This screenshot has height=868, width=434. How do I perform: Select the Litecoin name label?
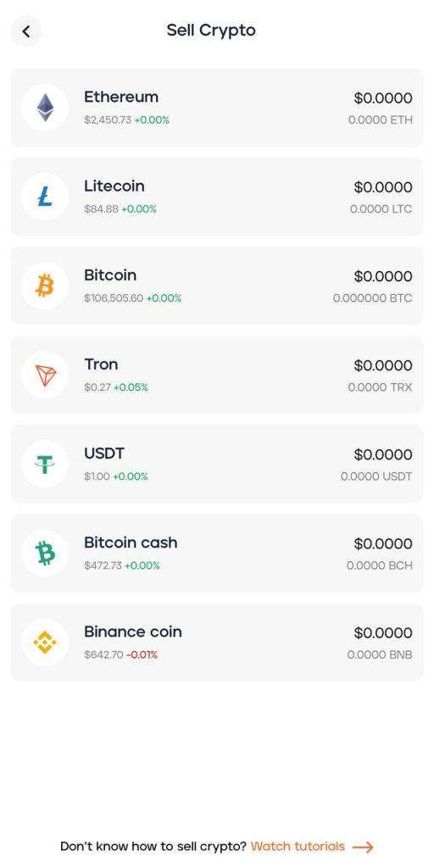coord(114,186)
